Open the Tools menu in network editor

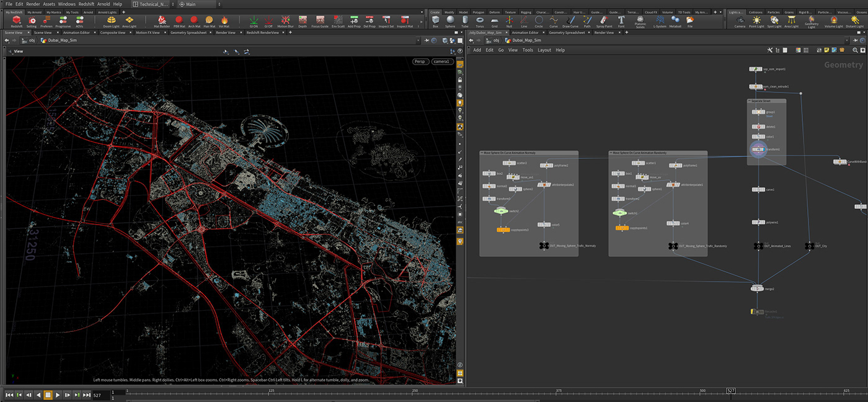(528, 50)
